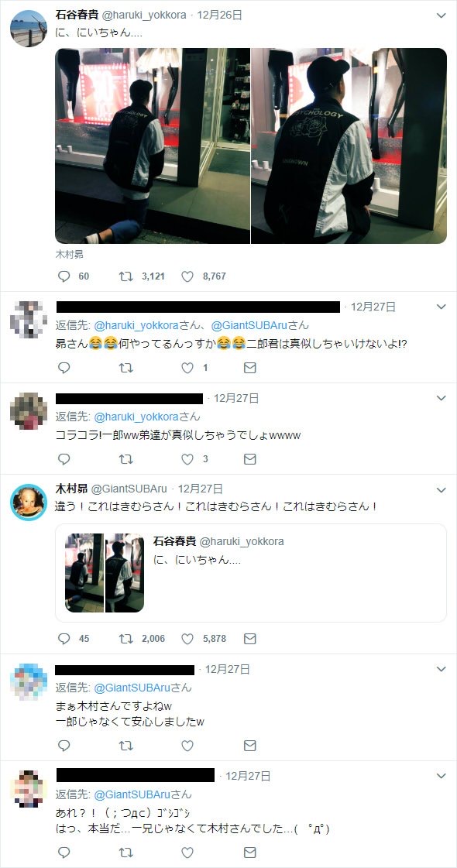Viewport: 457px width, 868px height.
Task: Open the left kneeling photo in the top tweet
Action: click(153, 146)
